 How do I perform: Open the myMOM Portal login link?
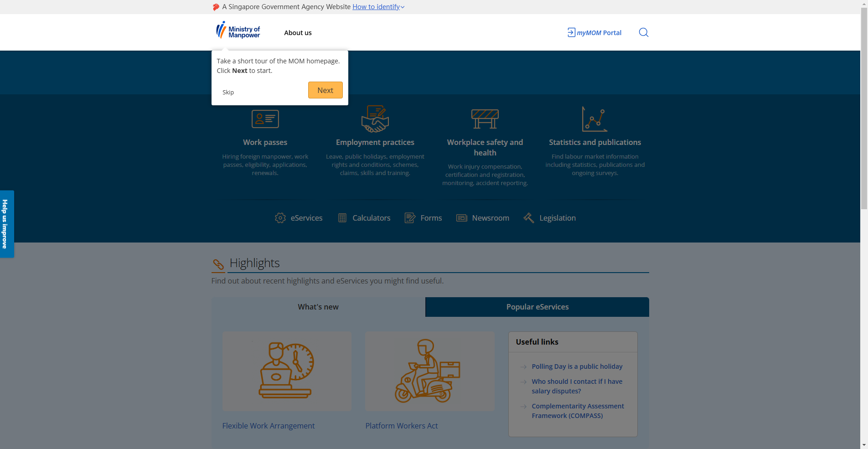594,33
